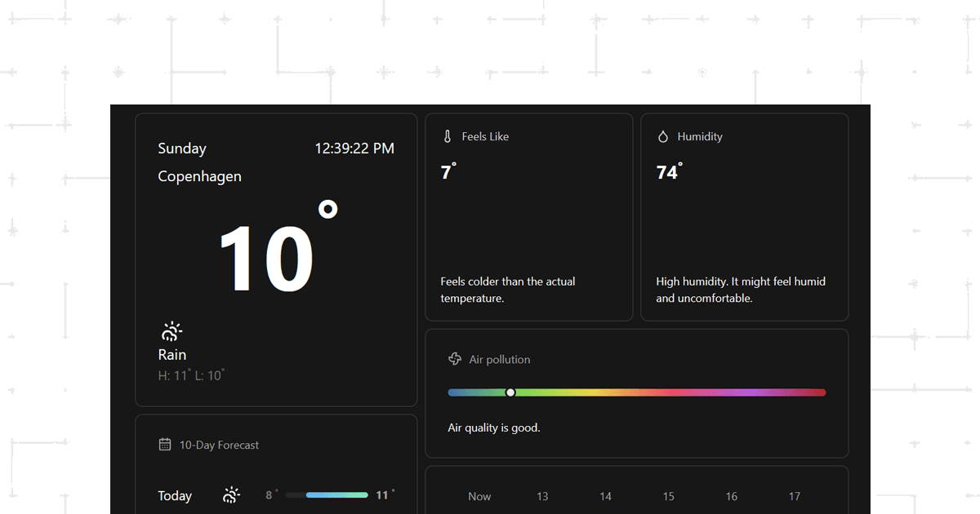
Task: Click the Copenhagen city name
Action: coord(199,176)
